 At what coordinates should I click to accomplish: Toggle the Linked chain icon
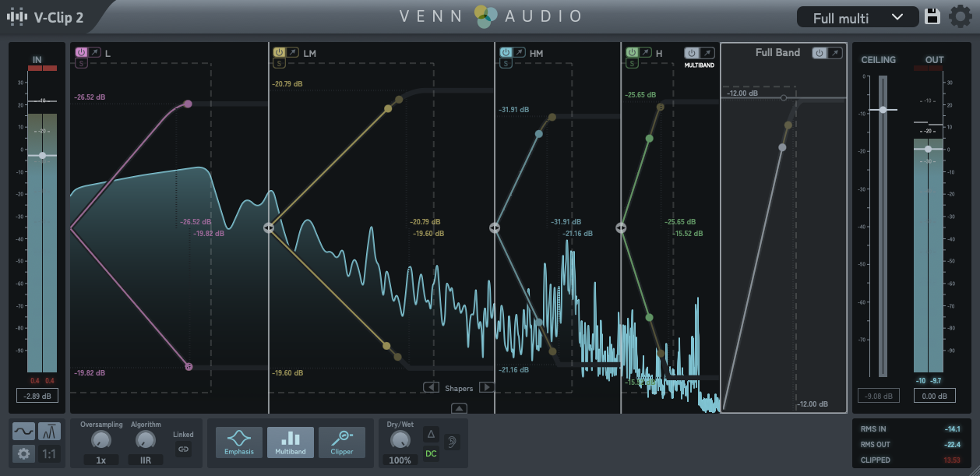pyautogui.click(x=183, y=449)
